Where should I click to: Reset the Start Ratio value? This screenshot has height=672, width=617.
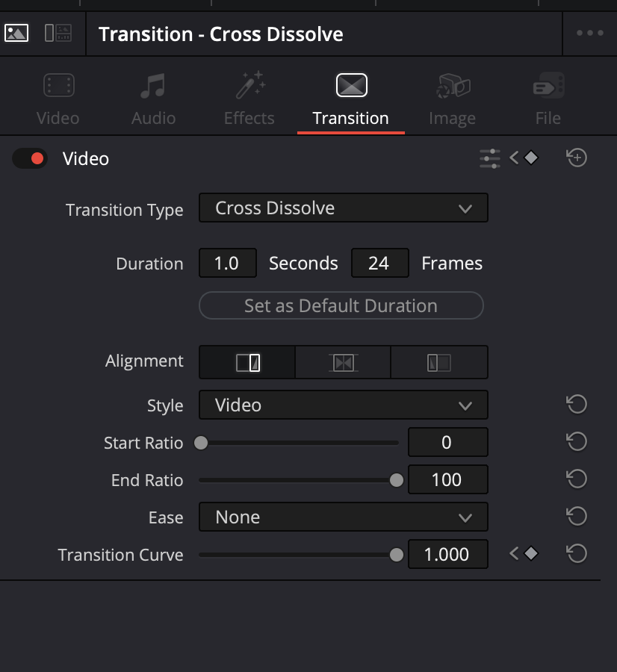(x=577, y=441)
